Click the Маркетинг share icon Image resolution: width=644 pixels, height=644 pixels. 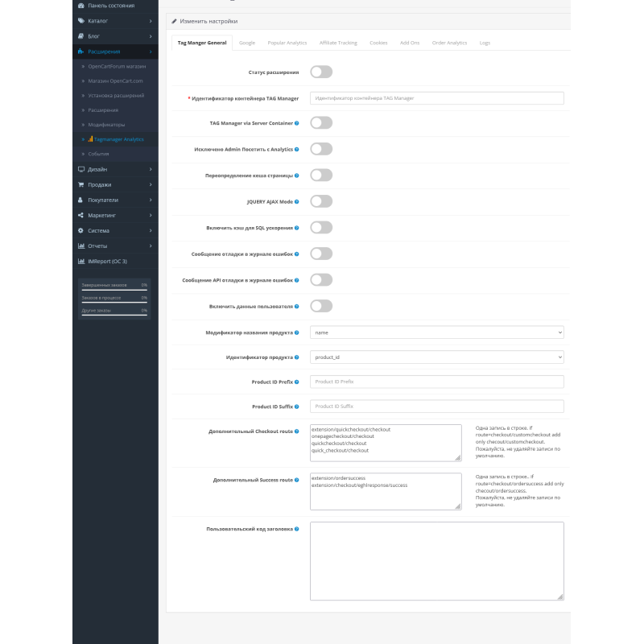coord(81,215)
